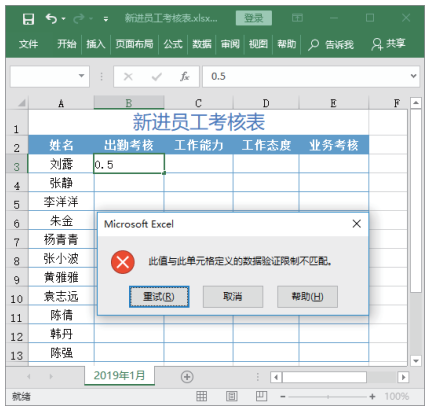This screenshot has height=409, width=430.
Task: Select column E header
Action: click(x=333, y=103)
